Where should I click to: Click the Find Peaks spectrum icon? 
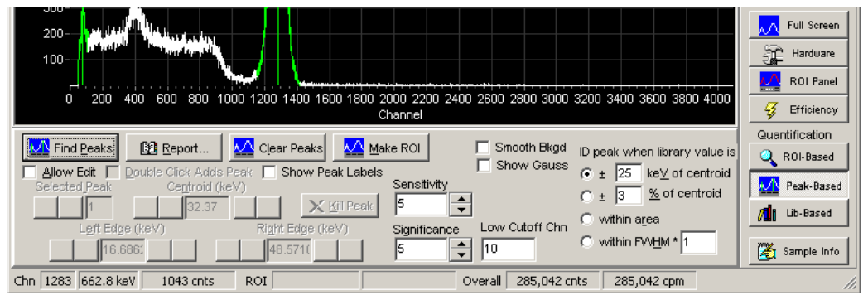tap(39, 148)
